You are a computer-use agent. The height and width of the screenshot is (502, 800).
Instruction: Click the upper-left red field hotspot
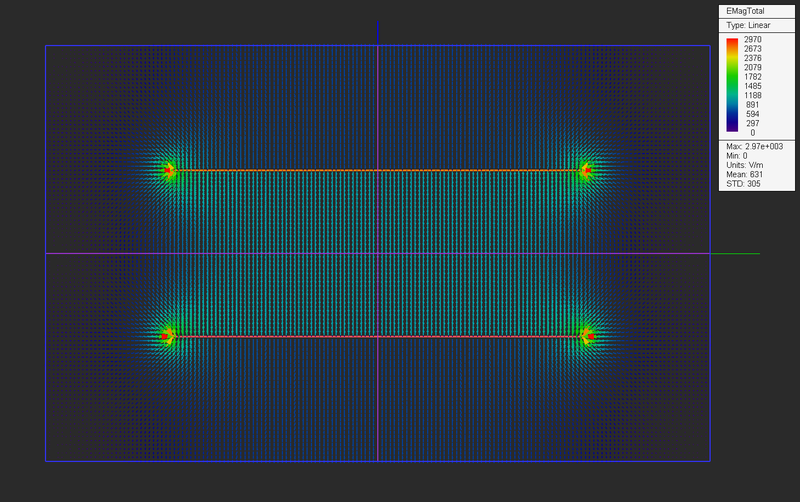(x=168, y=170)
